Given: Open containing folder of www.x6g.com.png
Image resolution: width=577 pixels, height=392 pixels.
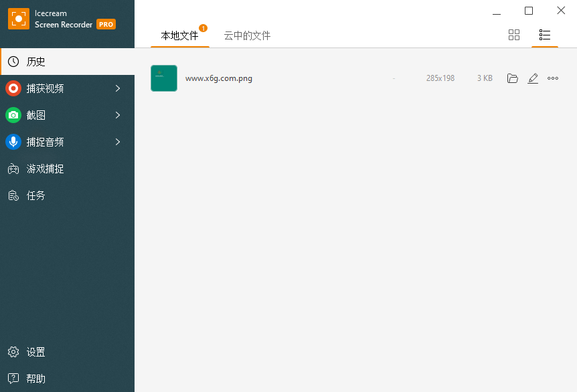Looking at the screenshot, I should click(513, 78).
